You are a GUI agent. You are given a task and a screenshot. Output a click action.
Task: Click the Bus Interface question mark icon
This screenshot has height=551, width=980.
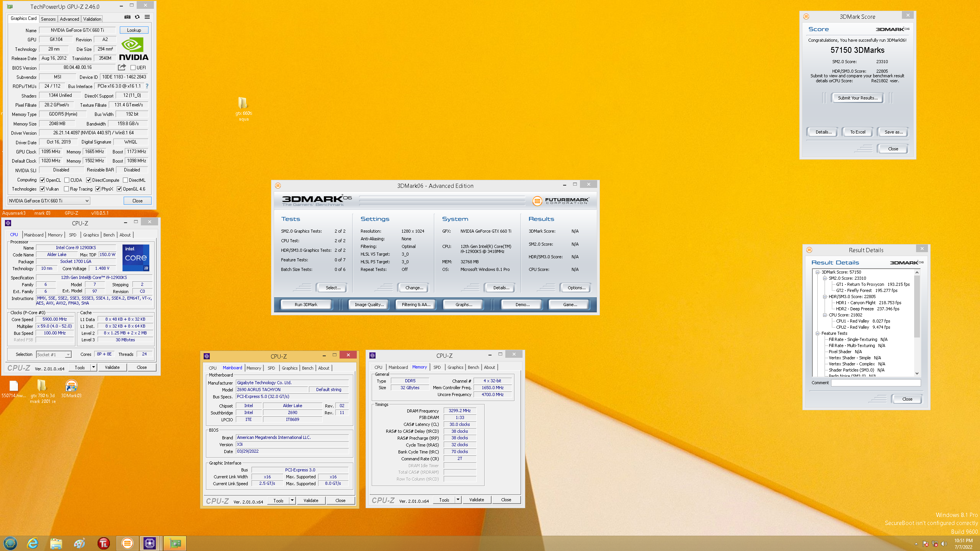click(147, 86)
